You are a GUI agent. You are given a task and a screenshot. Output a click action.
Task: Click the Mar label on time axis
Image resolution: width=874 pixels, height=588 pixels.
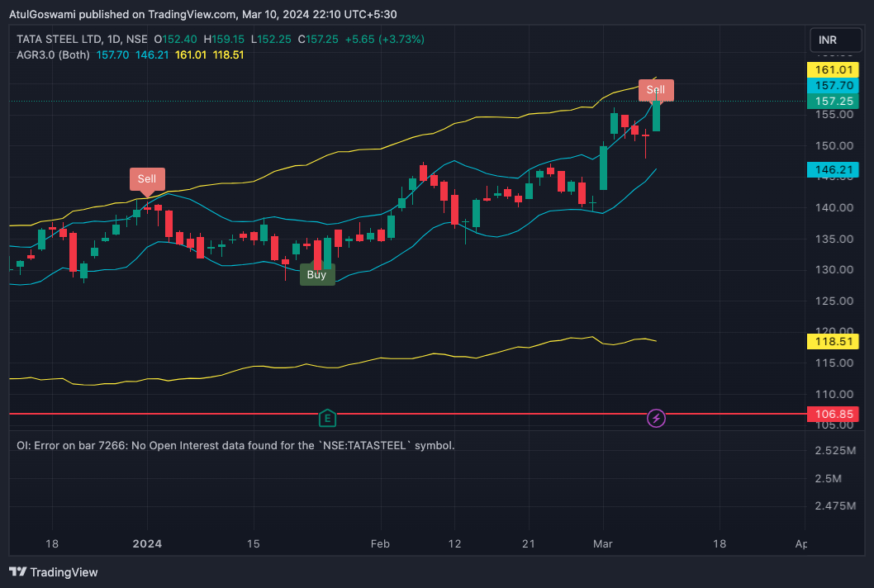[602, 543]
